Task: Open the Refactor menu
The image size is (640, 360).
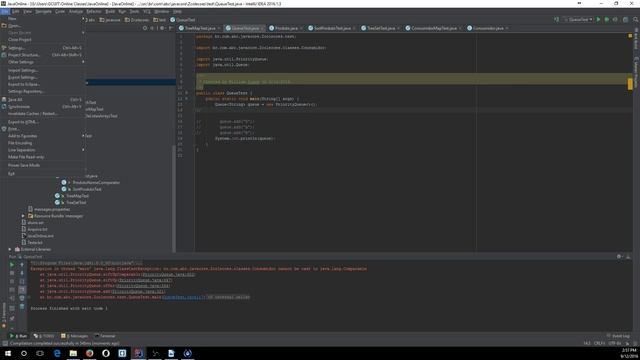Action: [93, 11]
